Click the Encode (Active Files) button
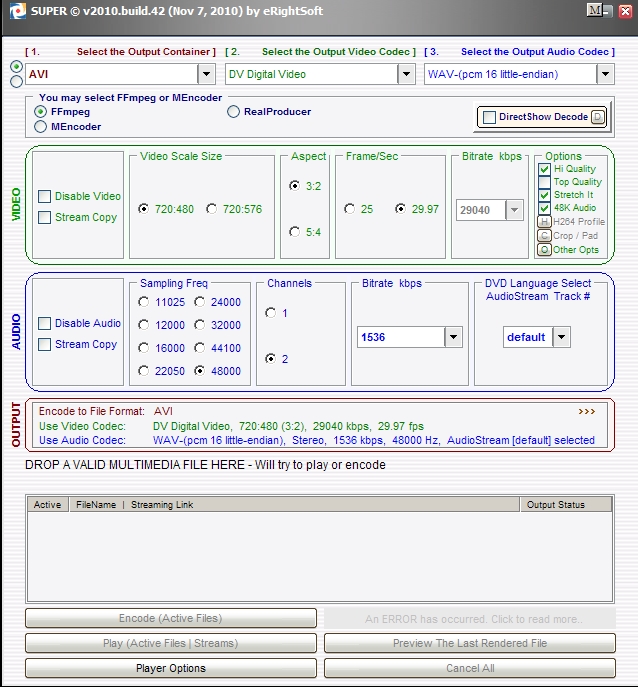 tap(171, 618)
